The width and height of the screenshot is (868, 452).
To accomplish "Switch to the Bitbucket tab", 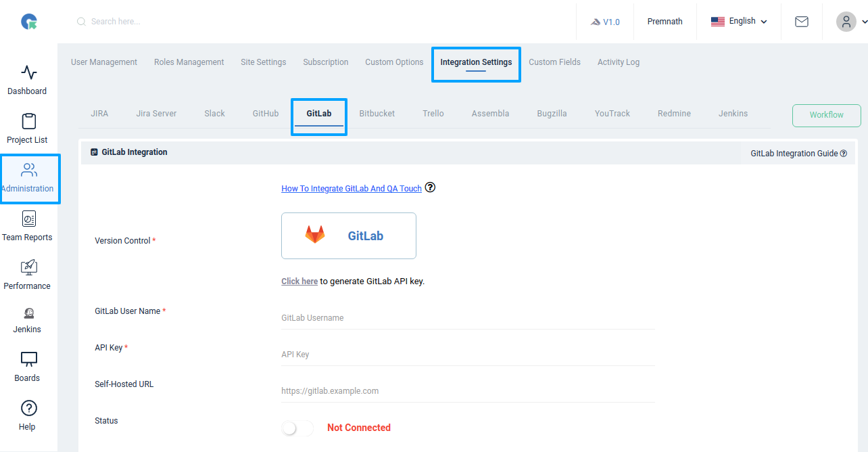I will pos(377,113).
